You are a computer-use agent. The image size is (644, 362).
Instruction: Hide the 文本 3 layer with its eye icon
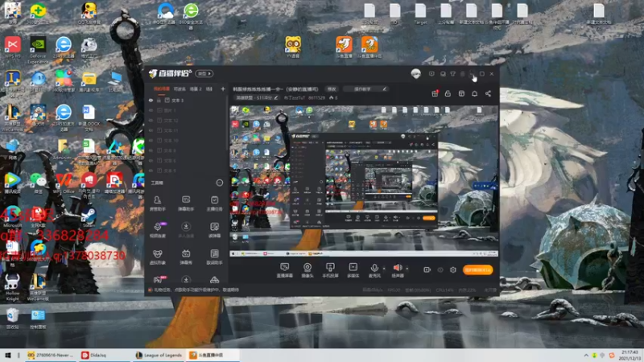(x=151, y=100)
